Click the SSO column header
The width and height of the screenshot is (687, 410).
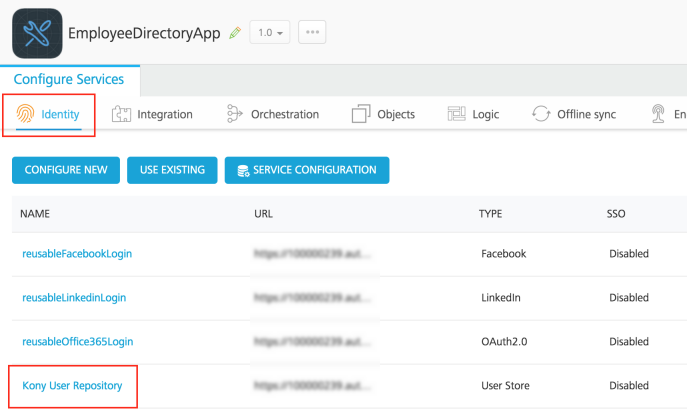(616, 214)
